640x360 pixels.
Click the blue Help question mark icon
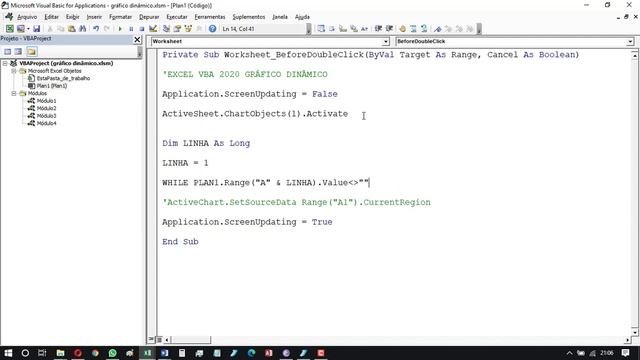(x=212, y=29)
